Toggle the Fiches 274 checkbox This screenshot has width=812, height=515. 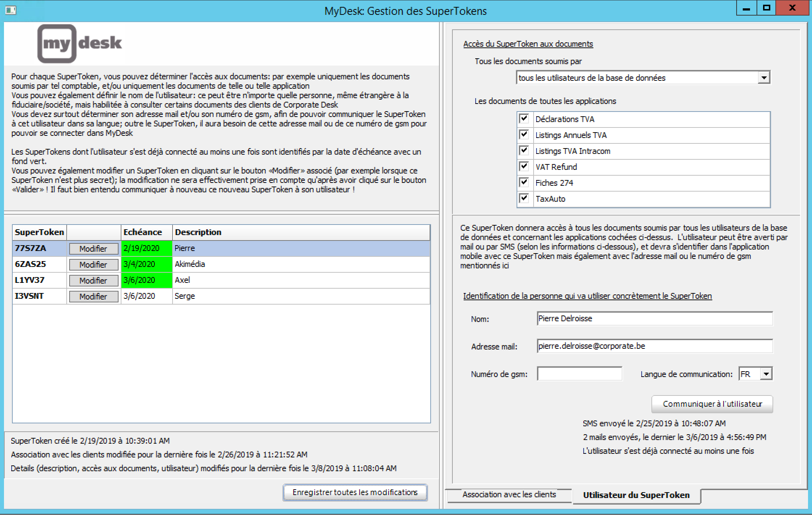524,183
